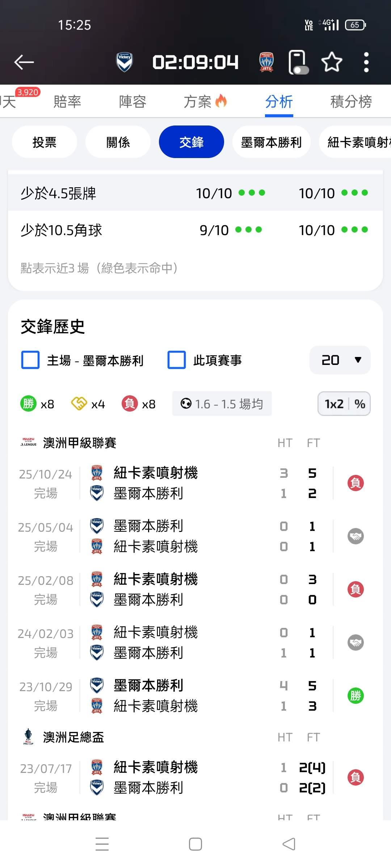Check the 主場 - 墨爾本勝利 checkbox
This screenshot has width=391, height=868.
(x=30, y=360)
